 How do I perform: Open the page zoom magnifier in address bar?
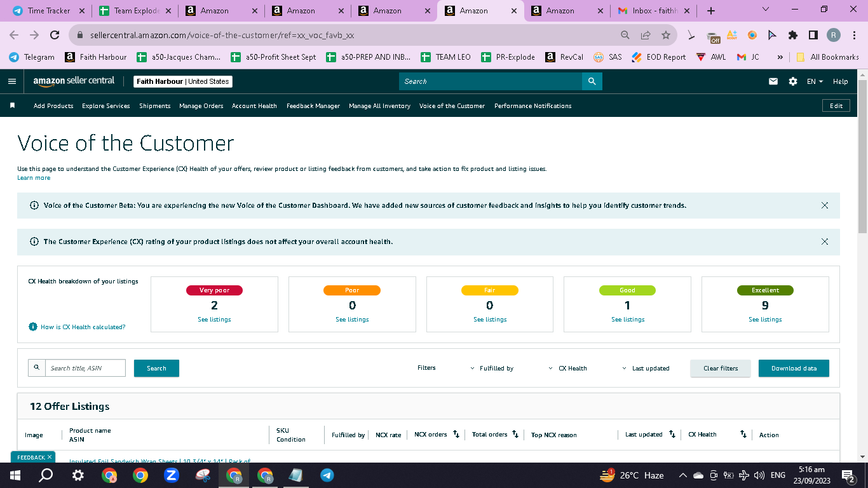coord(625,36)
